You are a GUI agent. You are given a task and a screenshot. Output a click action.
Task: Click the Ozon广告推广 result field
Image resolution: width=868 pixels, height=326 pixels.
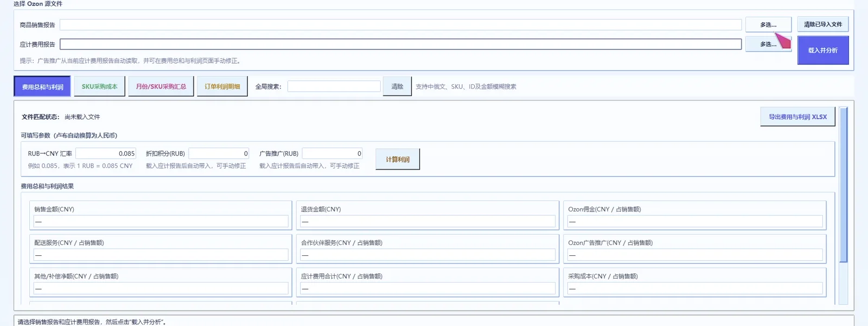pos(694,255)
